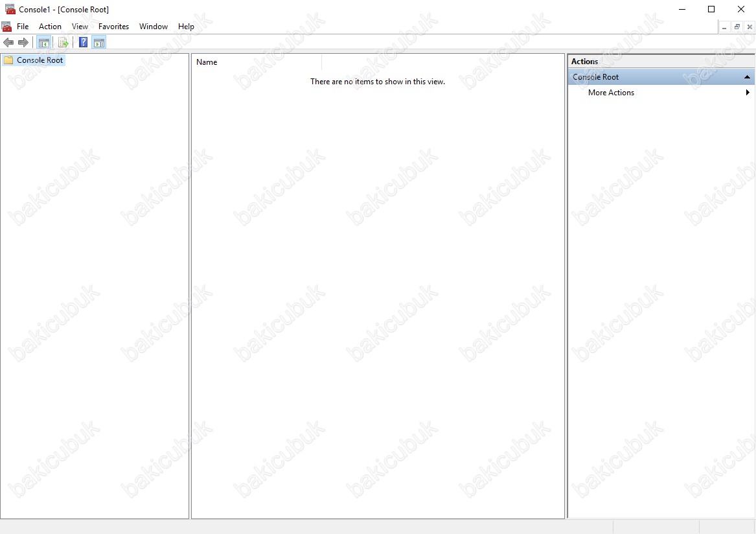Screen dimensions: 756x534
Task: Collapse the Console Root section in Actions pane
Action: click(747, 77)
